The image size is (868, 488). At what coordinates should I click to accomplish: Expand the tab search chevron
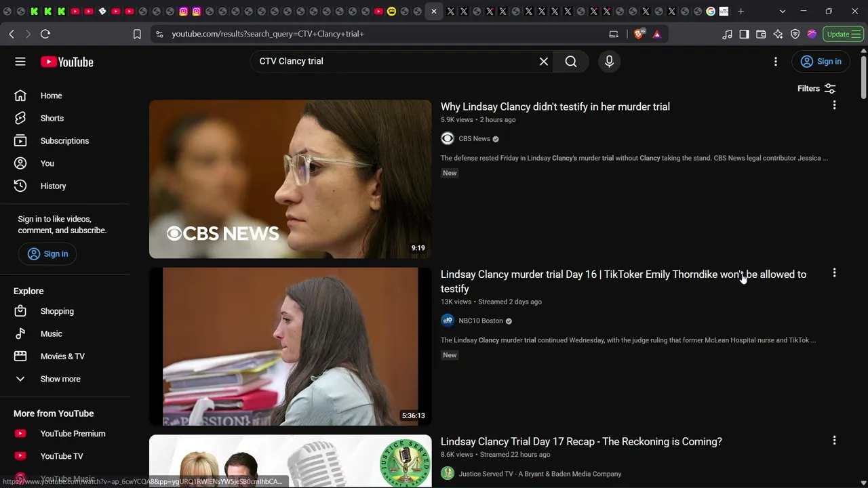tap(783, 12)
